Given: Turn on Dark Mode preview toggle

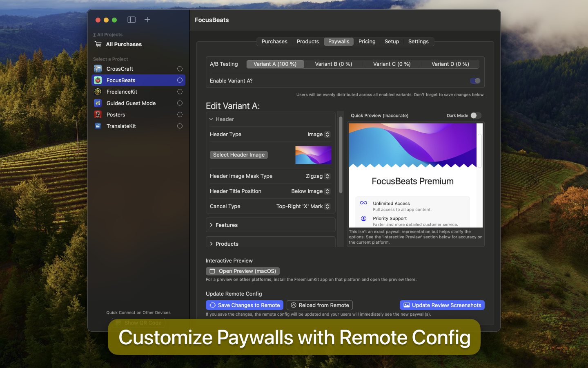Looking at the screenshot, I should pos(476,115).
